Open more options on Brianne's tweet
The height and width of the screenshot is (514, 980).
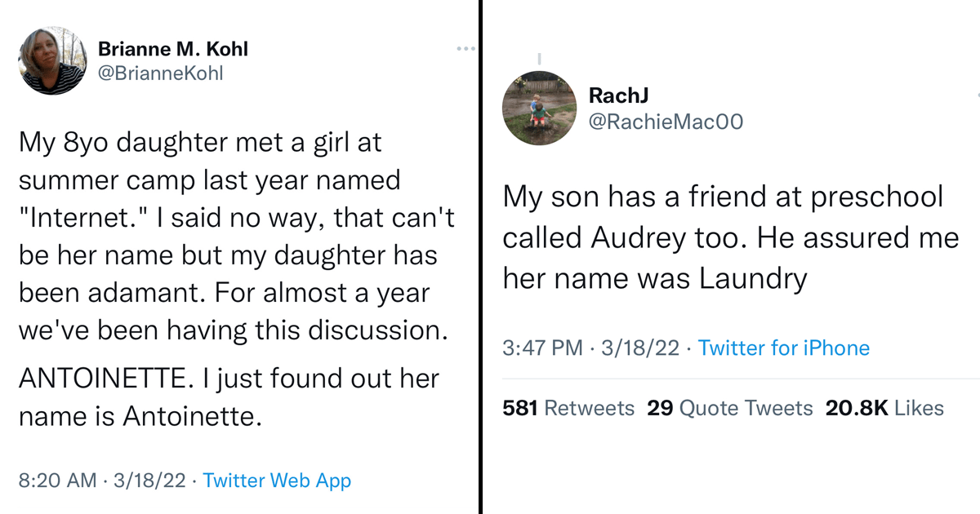(x=465, y=50)
